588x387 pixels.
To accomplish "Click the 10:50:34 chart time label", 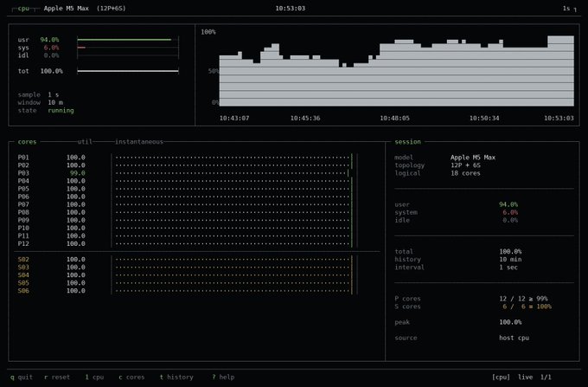I will pos(484,118).
